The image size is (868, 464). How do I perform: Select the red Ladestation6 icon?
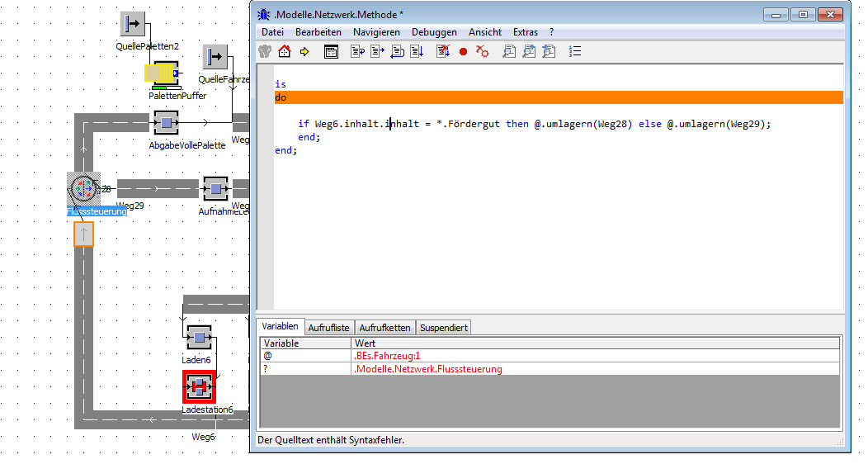pos(200,387)
